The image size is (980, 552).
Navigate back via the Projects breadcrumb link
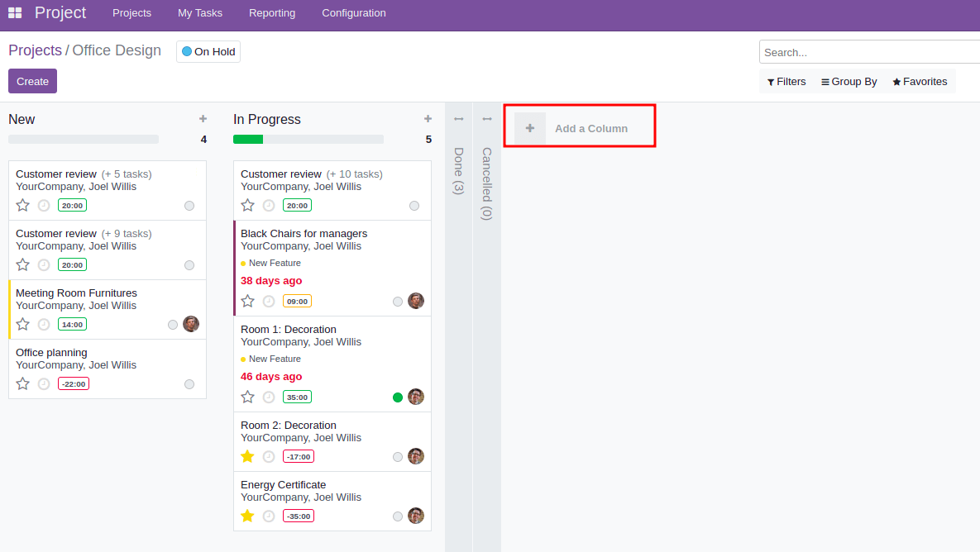(x=35, y=50)
